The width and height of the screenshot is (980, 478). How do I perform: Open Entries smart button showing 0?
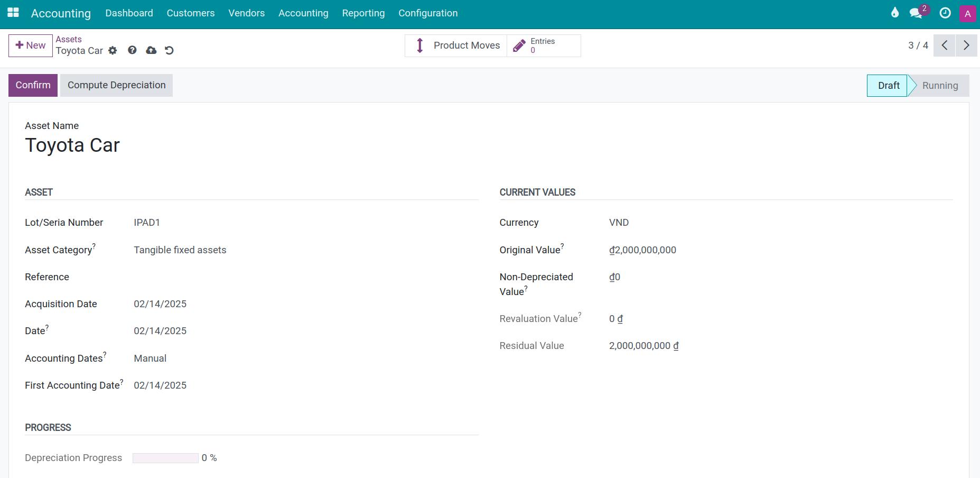click(x=544, y=45)
